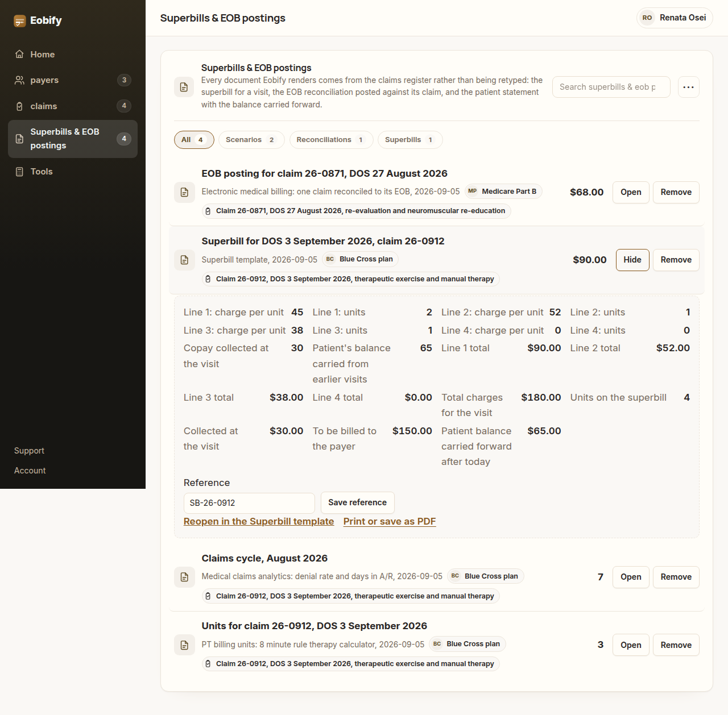Click the $180.00 total charges value
The height and width of the screenshot is (715, 728).
541,397
